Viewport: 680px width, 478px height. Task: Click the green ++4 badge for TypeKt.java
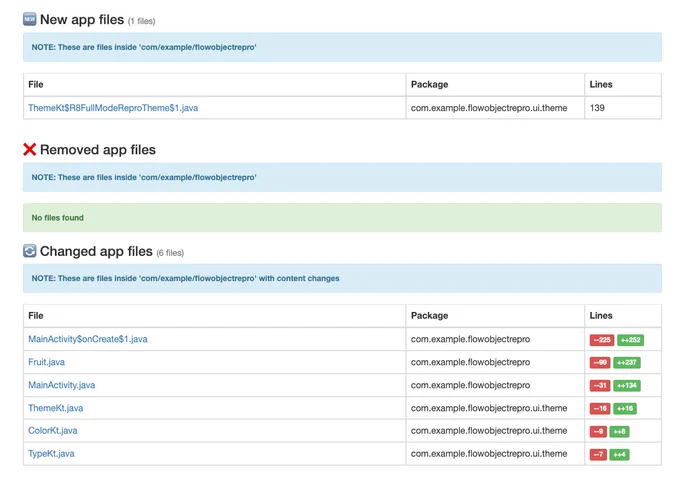(619, 455)
